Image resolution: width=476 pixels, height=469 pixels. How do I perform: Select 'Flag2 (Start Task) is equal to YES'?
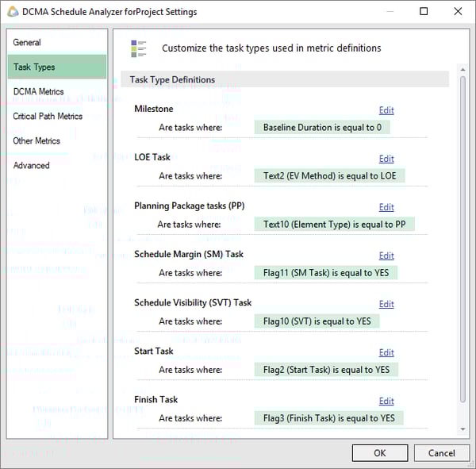coord(326,369)
